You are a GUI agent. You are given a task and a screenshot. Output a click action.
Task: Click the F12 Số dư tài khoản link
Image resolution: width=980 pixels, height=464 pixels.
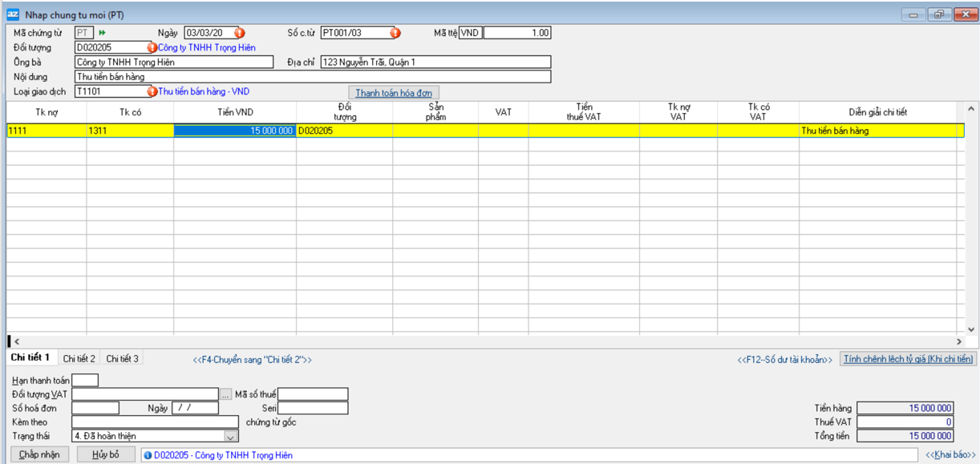tap(784, 360)
